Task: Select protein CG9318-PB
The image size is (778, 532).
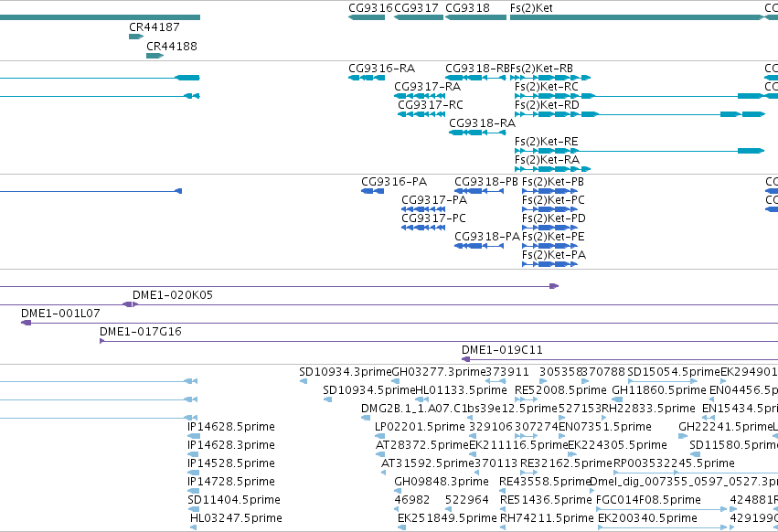Action: 479,191
